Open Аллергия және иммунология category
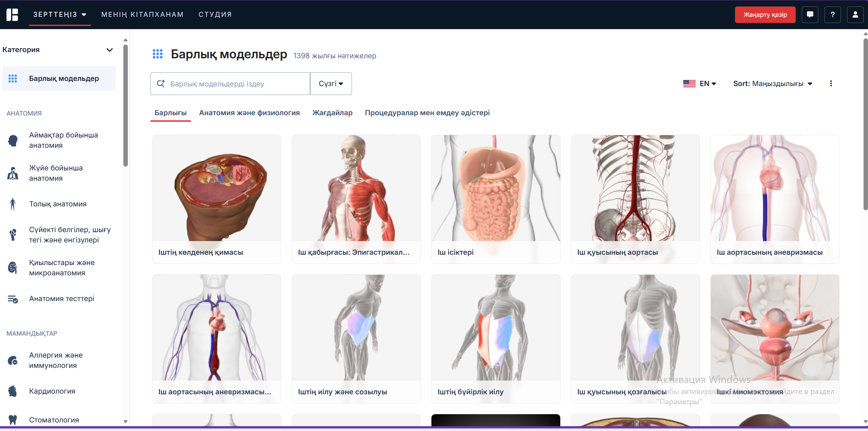Image resolution: width=868 pixels, height=431 pixels. tap(56, 360)
